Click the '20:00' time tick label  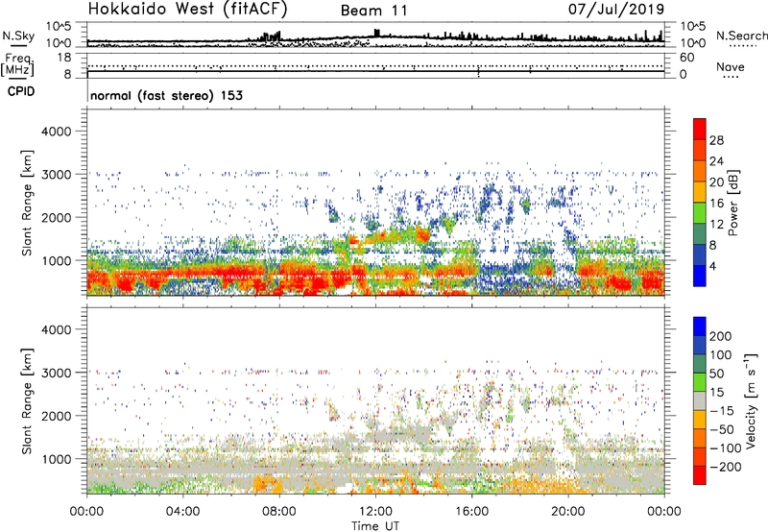click(x=568, y=512)
